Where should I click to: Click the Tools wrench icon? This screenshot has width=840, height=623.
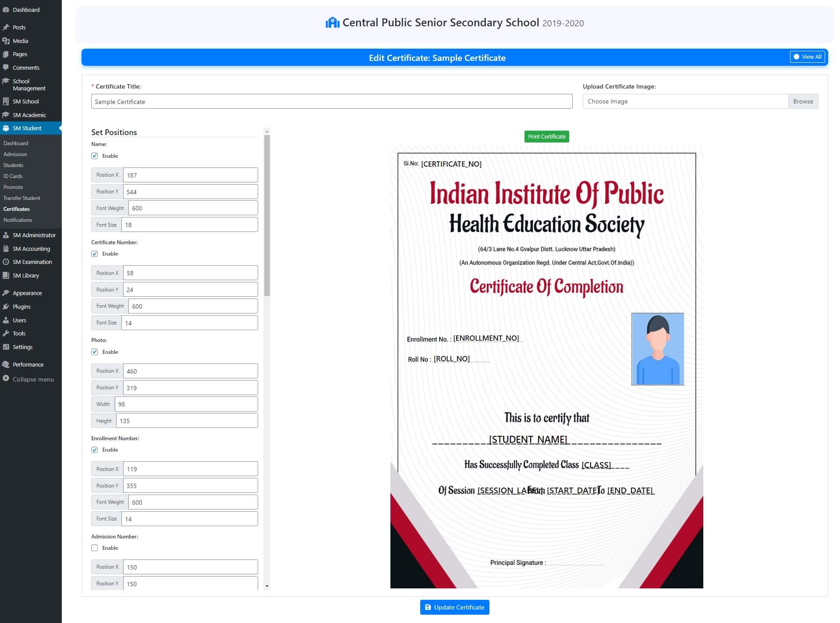(x=6, y=333)
